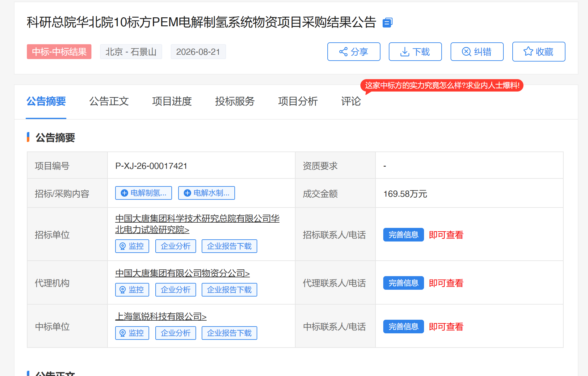Click 企业分析 in the 代理机构 row
The height and width of the screenshot is (376, 588).
tap(176, 290)
